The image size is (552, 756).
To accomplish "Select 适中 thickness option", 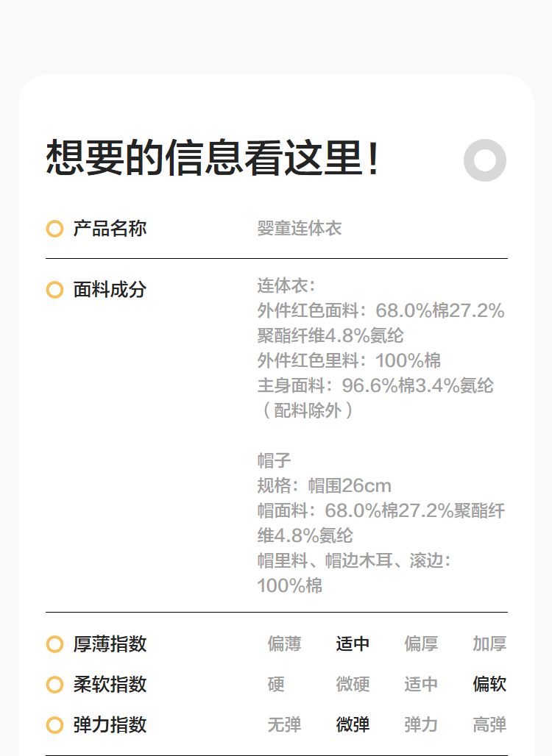I will click(353, 644).
